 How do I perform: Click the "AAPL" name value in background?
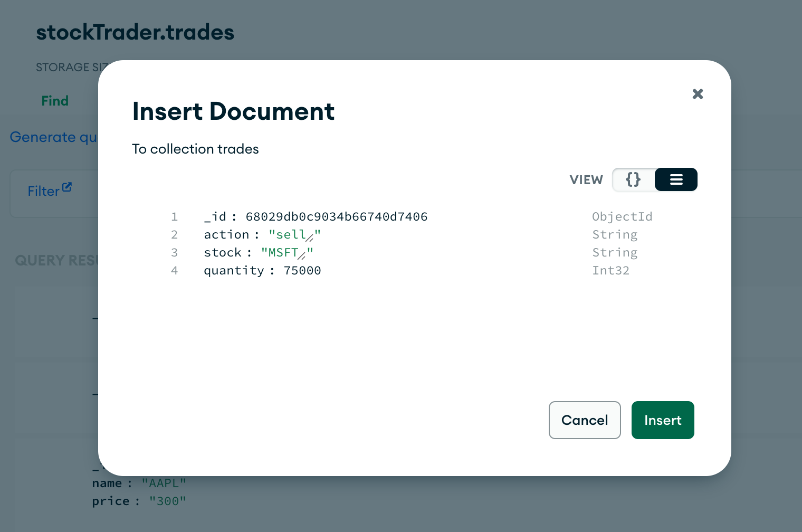tap(164, 483)
